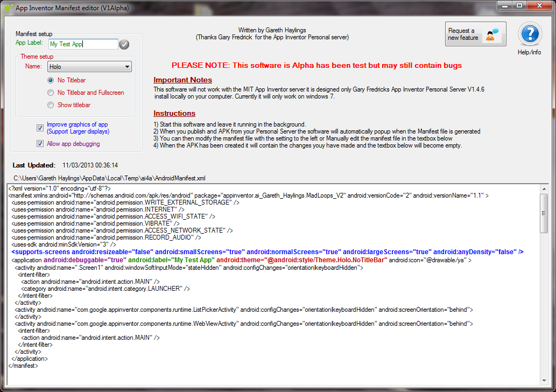Click the WRITE_EXTERNAL_STORAGE permission line
Image resolution: width=556 pixels, height=392 pixels.
(125, 202)
